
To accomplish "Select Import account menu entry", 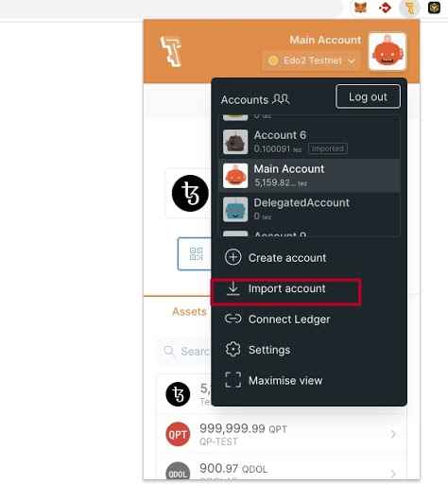I will tap(285, 289).
